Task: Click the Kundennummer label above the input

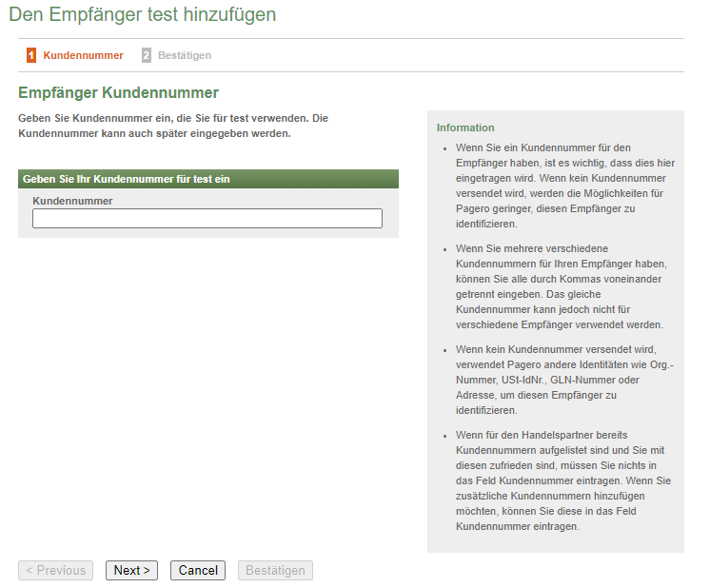Action: 72,201
